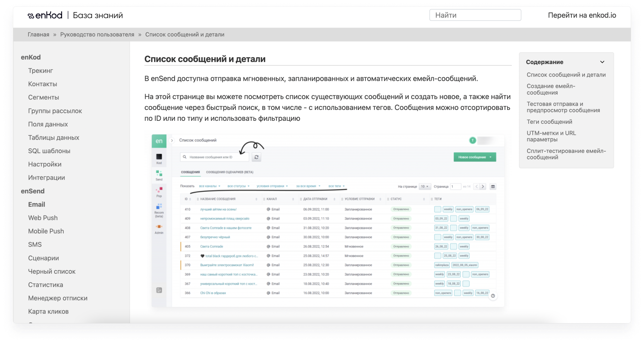
Task: Follow the 'Перейти на enkod.io' link
Action: (x=582, y=15)
